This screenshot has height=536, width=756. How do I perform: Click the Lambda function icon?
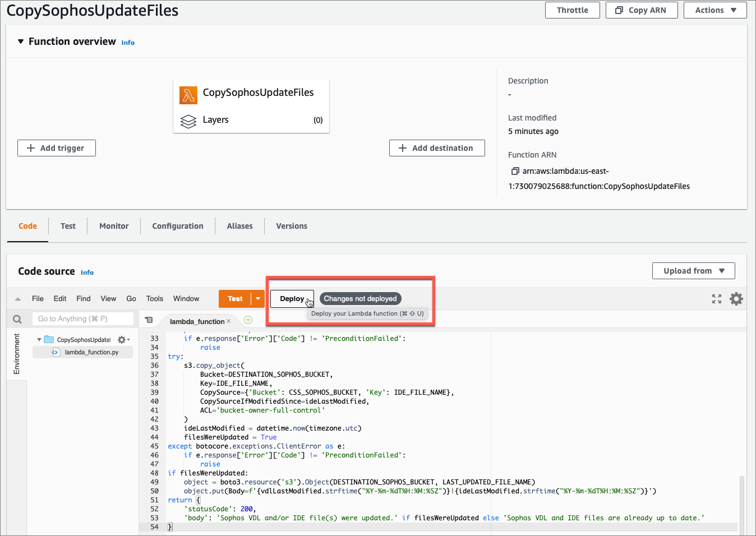tap(188, 95)
